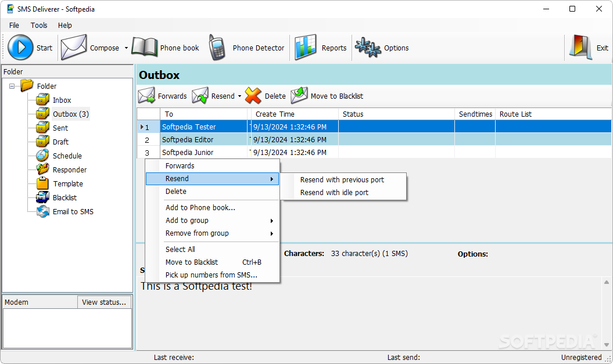
Task: Choose Pick up numbers from SMS...
Action: (x=212, y=275)
